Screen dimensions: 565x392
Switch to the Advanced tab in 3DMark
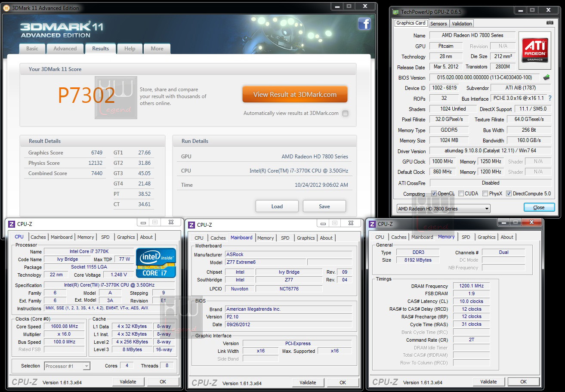(65, 49)
